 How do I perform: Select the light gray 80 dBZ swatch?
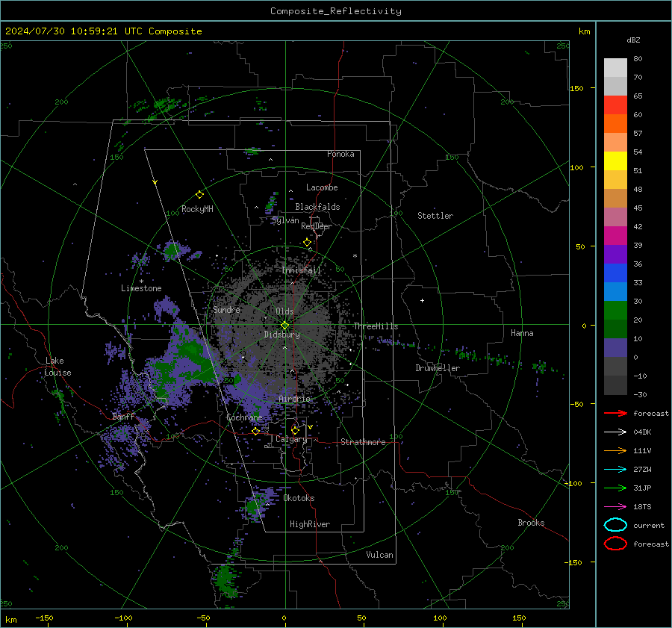coord(615,67)
